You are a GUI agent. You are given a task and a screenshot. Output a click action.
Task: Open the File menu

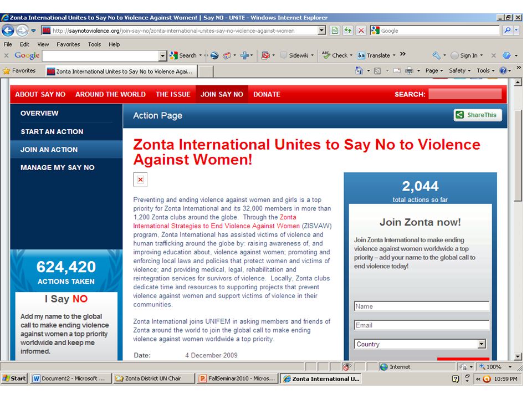click(x=8, y=44)
